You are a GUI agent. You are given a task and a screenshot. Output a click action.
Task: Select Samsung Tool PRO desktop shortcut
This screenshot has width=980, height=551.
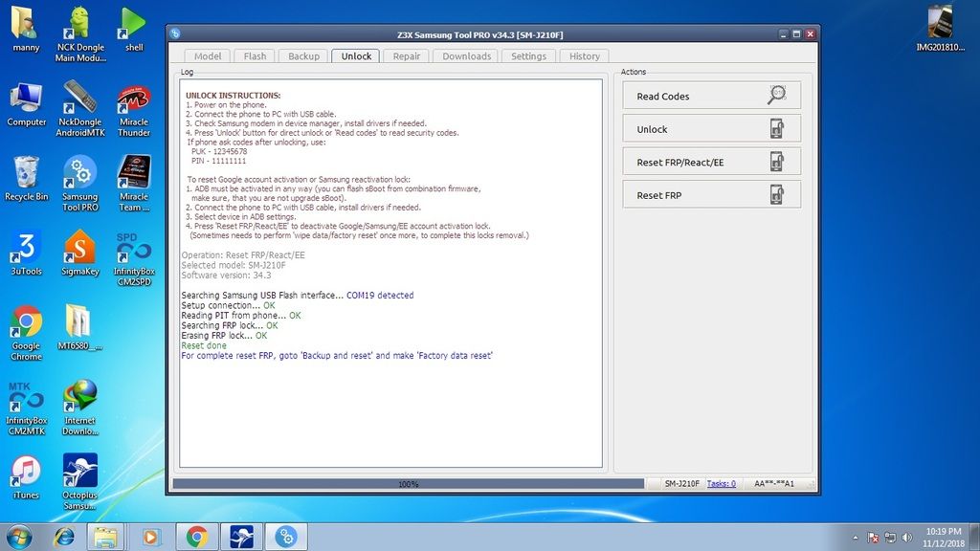point(80,183)
